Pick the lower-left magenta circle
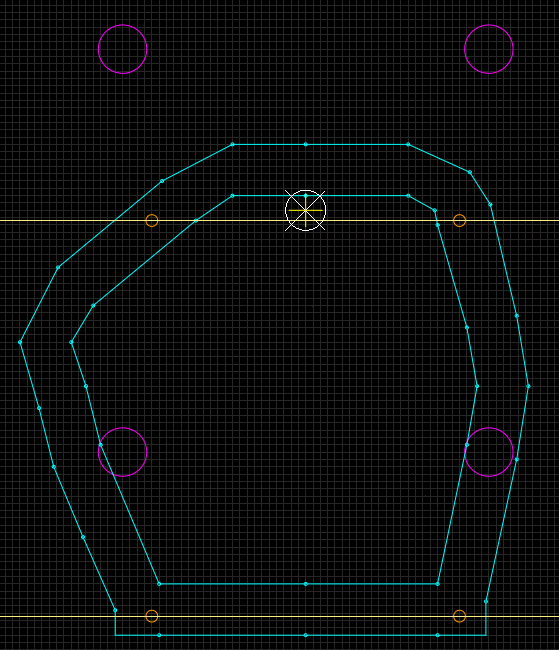 click(x=122, y=452)
